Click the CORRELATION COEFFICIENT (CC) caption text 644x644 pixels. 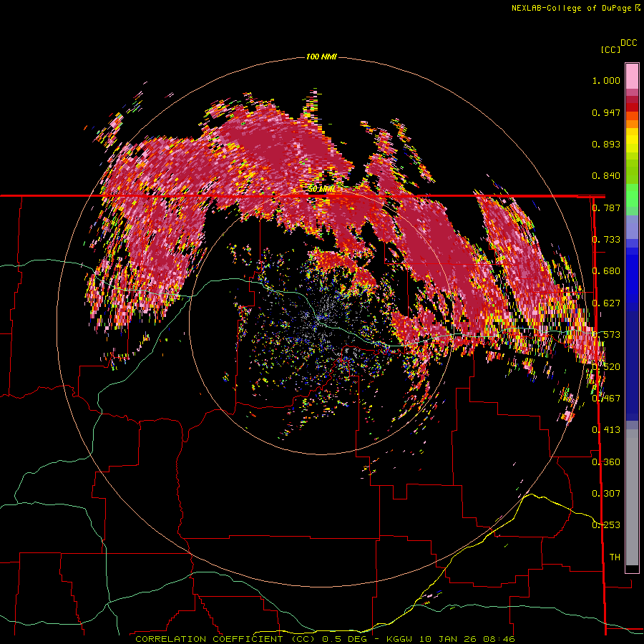tap(225, 639)
